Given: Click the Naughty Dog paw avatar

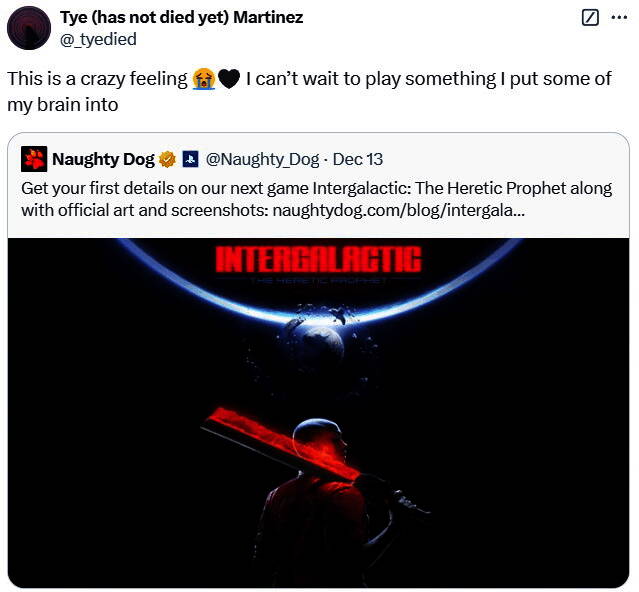Looking at the screenshot, I should point(34,159).
